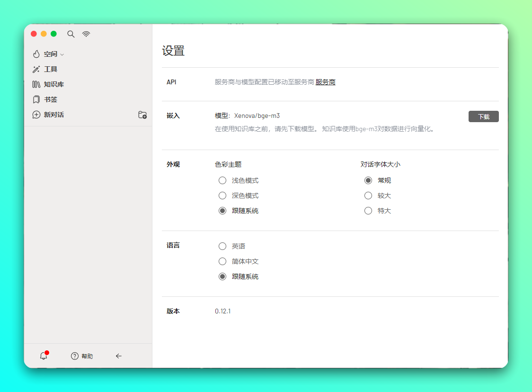Select 跟随系统 under 色彩主题
This screenshot has height=392, width=532.
[222, 211]
